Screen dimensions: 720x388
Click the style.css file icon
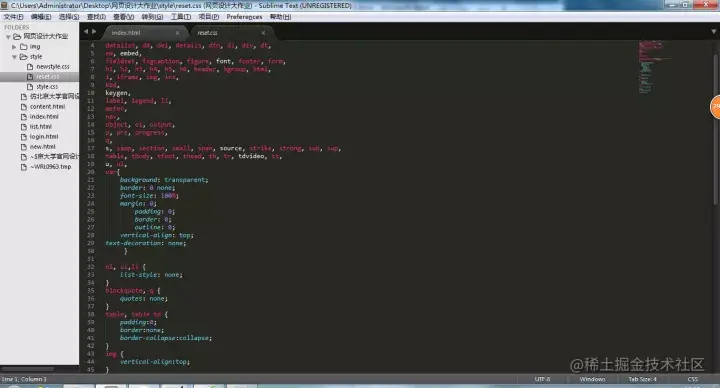point(30,87)
